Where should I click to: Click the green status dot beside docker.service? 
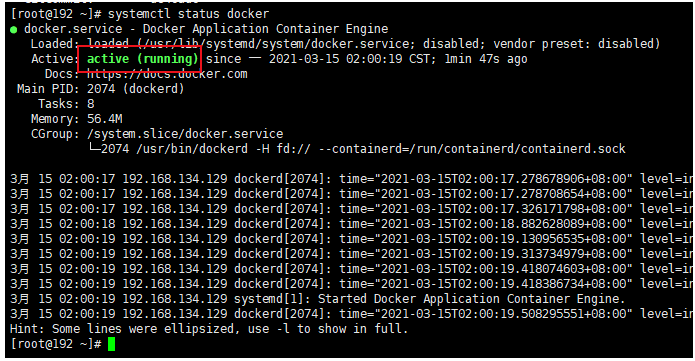pos(14,30)
